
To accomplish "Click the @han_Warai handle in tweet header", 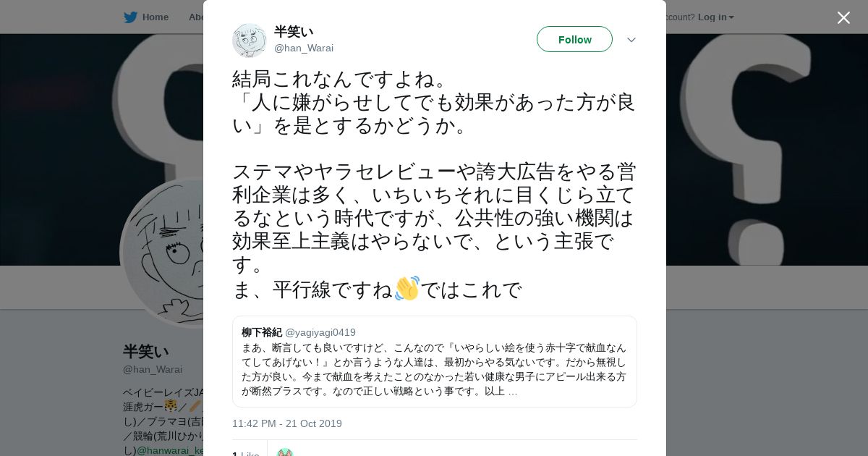I will 304,48.
